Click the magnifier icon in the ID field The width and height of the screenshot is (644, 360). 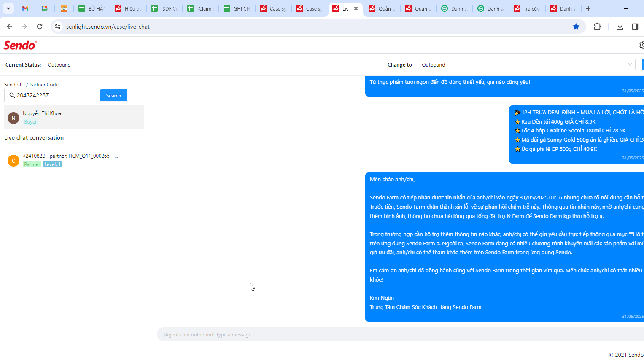12,95
